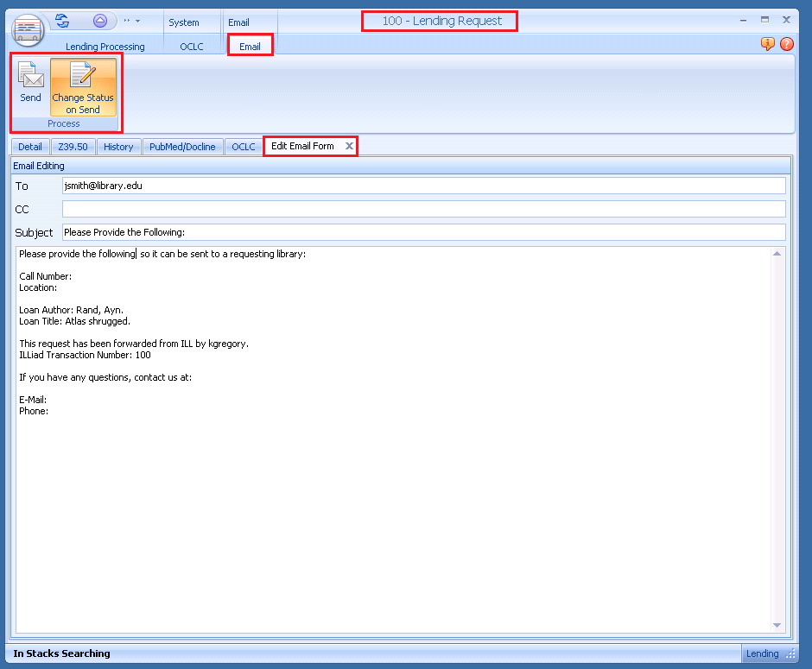Click the message body scrollbar down arrow

pyautogui.click(x=777, y=625)
